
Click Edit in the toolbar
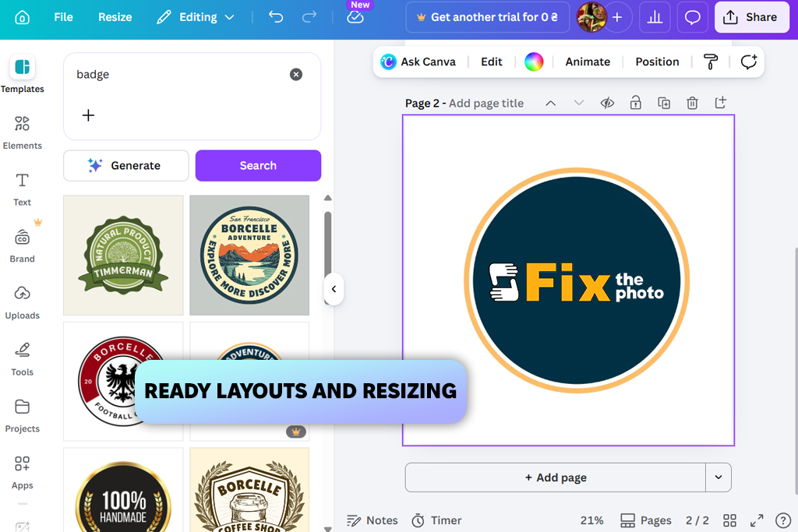click(492, 62)
